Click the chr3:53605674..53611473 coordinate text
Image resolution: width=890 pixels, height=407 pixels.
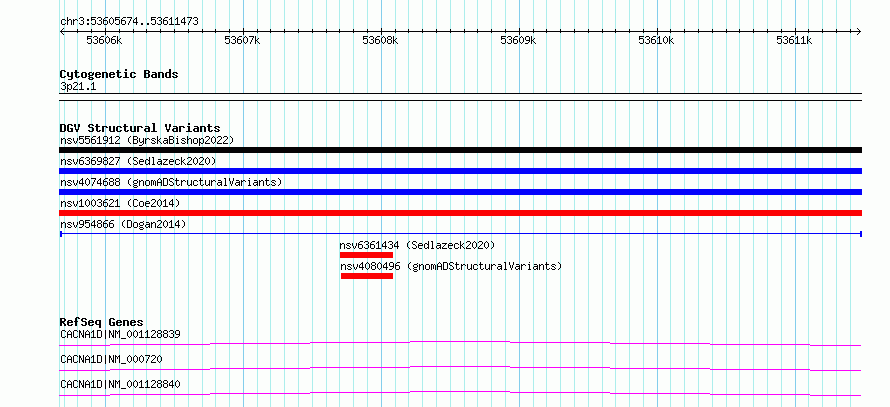(x=129, y=22)
